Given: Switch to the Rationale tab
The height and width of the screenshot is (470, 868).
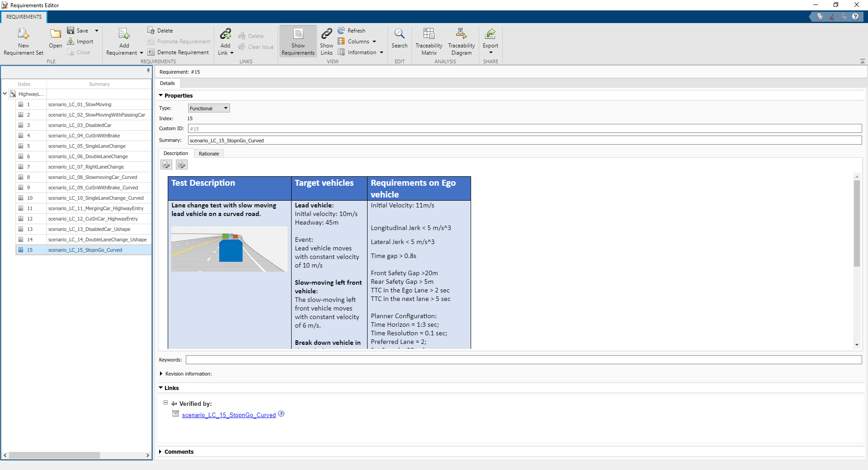Looking at the screenshot, I should 209,154.
